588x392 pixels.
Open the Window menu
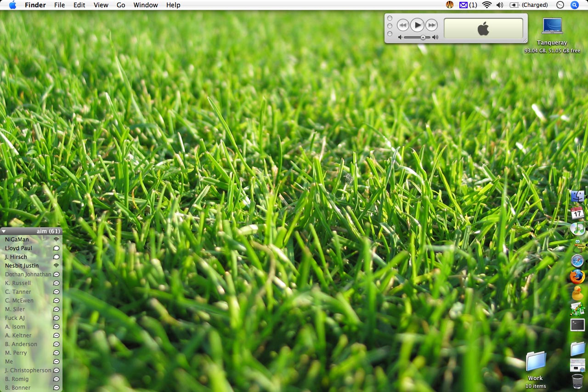(x=146, y=5)
